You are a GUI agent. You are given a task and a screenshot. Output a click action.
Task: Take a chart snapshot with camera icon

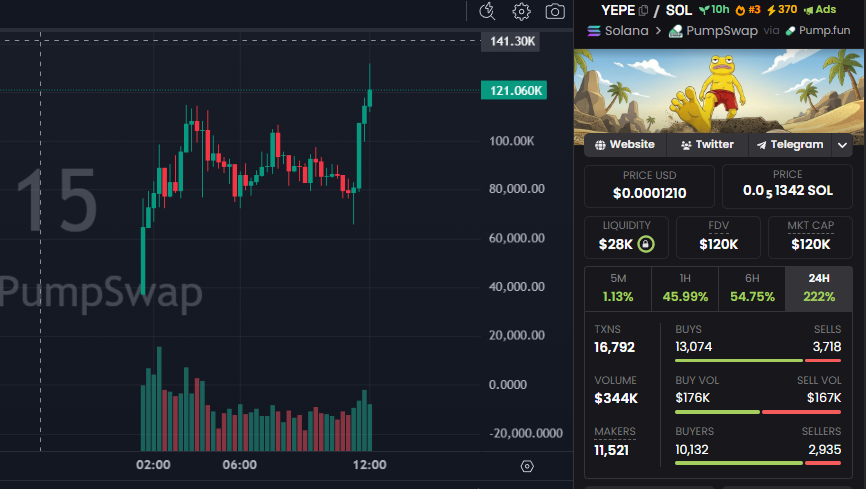555,12
